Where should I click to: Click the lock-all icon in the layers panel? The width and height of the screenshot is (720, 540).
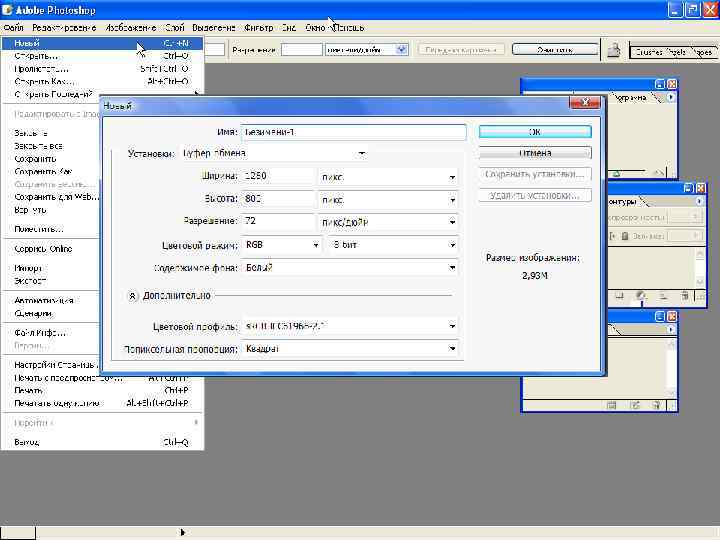pyautogui.click(x=624, y=236)
